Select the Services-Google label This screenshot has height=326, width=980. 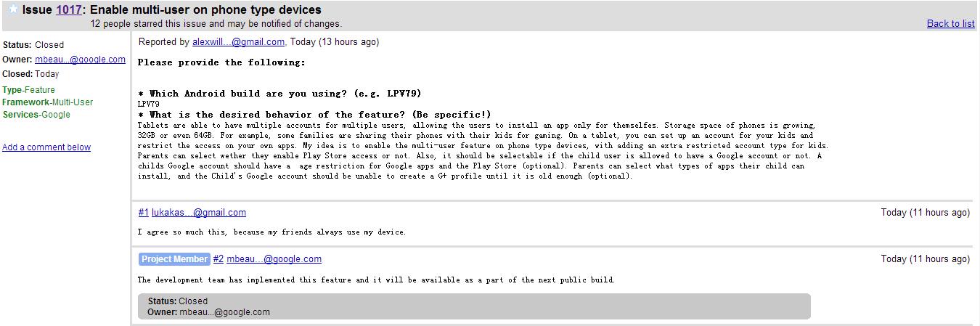pyautogui.click(x=36, y=115)
